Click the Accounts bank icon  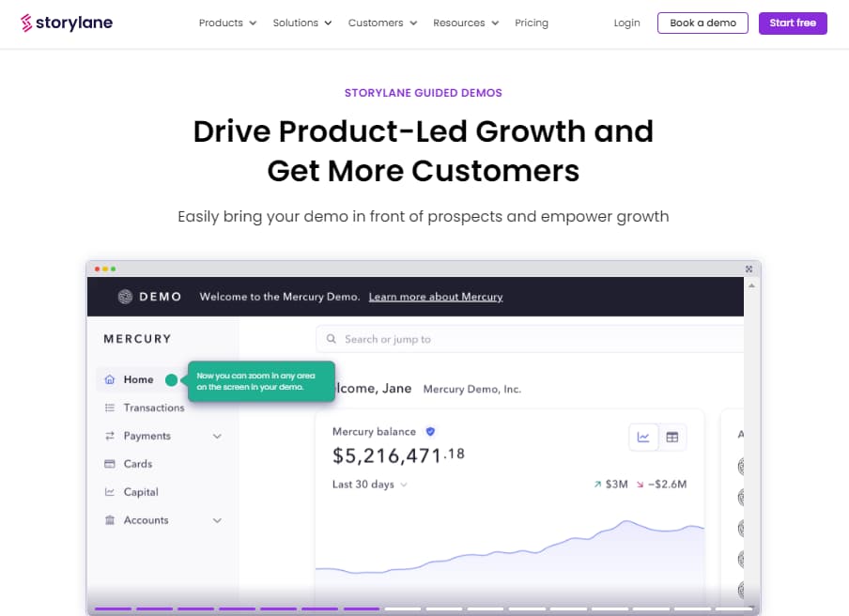tap(110, 520)
